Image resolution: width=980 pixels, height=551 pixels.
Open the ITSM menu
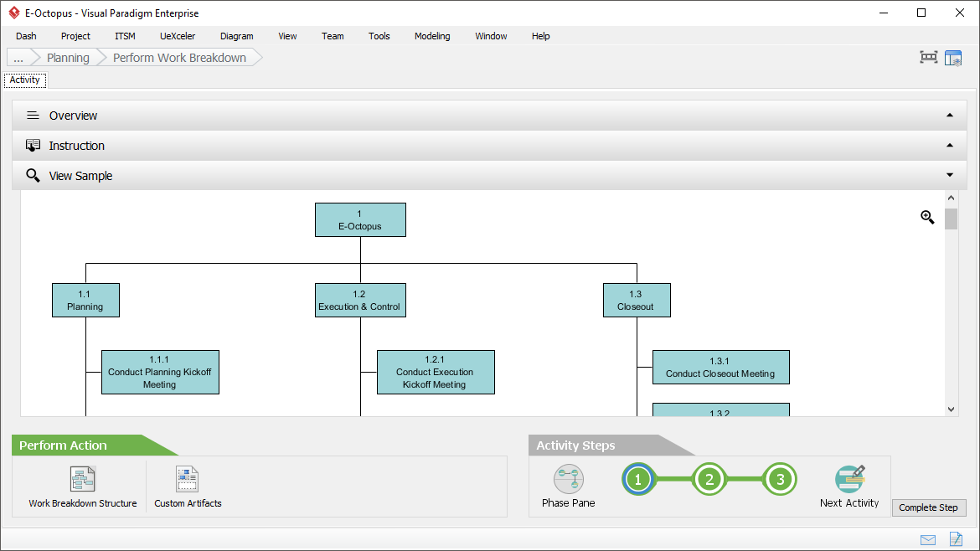[125, 36]
